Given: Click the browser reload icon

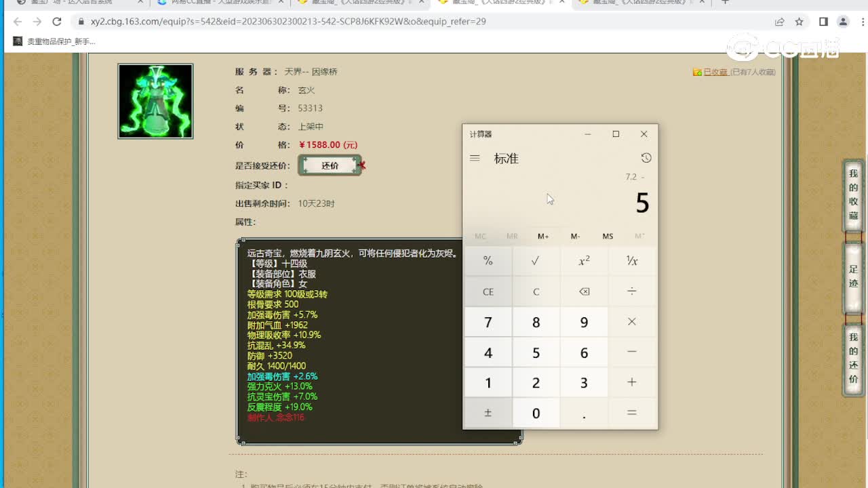Looking at the screenshot, I should point(57,22).
